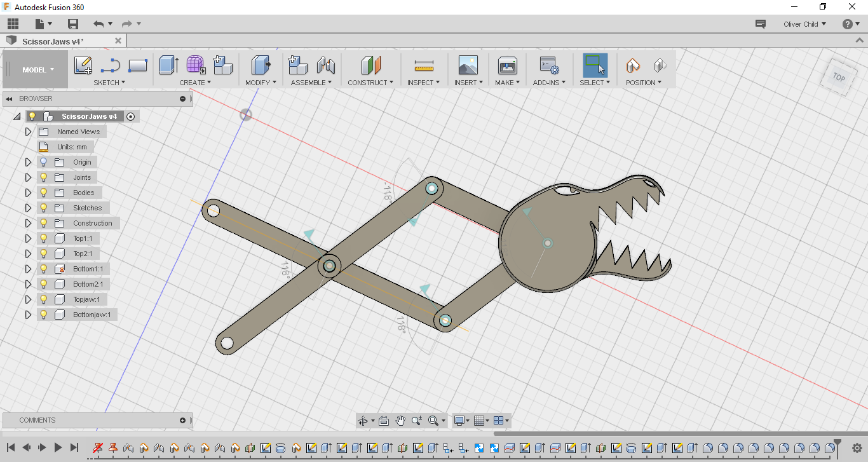Open the Oliver Child account menu

point(804,24)
